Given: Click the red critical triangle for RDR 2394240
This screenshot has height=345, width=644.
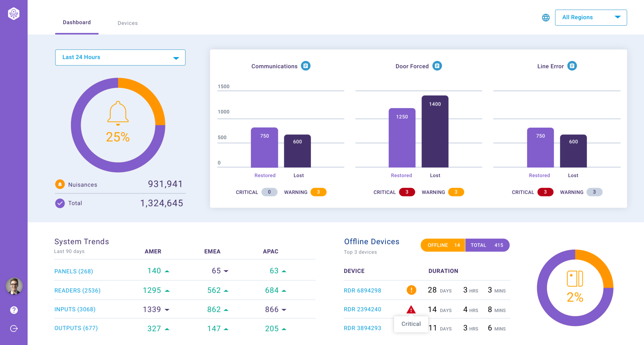Looking at the screenshot, I should pyautogui.click(x=411, y=309).
